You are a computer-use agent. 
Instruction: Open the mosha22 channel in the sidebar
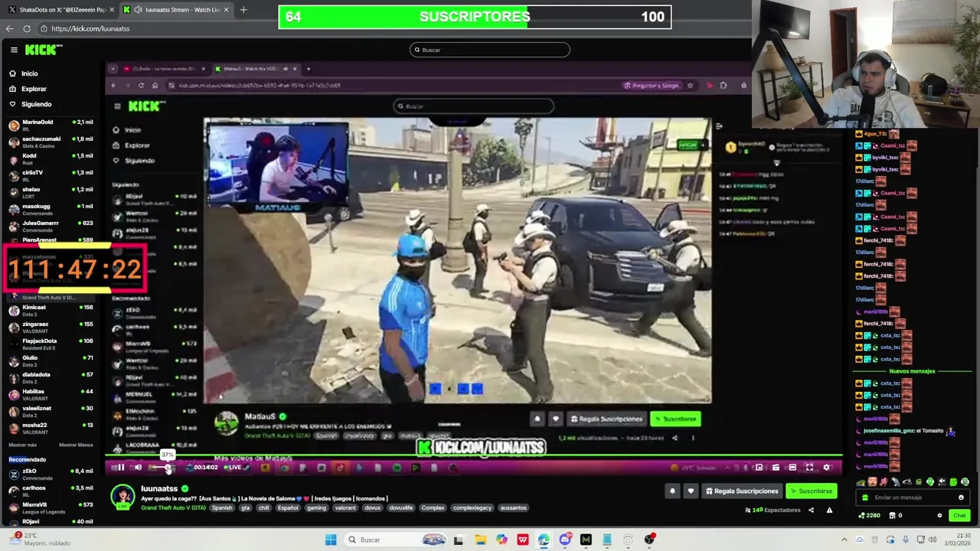[51, 428]
